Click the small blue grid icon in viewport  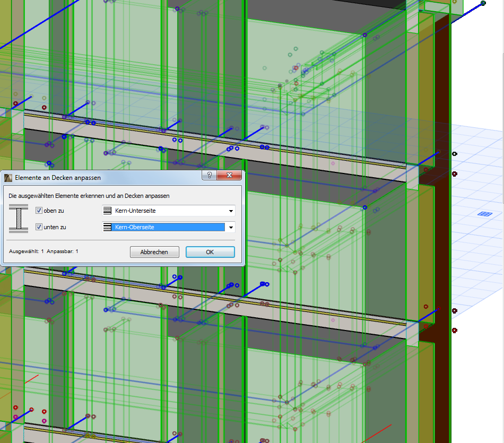click(483, 214)
